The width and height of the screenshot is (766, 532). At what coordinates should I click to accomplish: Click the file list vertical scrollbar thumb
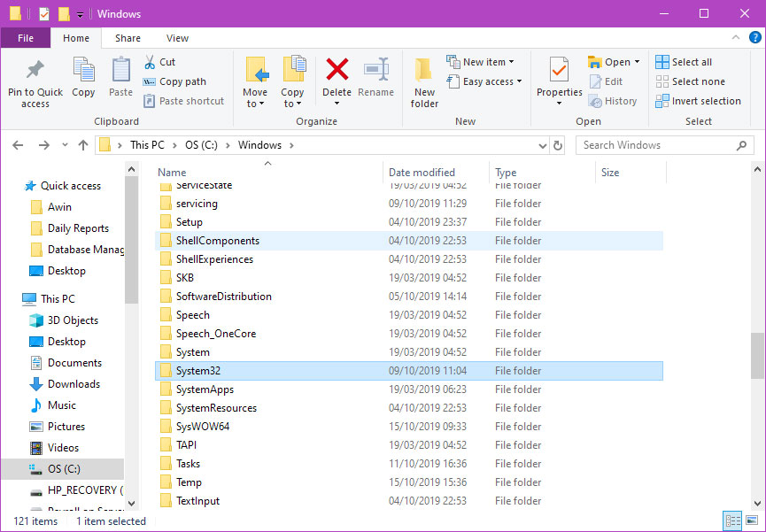click(x=757, y=356)
